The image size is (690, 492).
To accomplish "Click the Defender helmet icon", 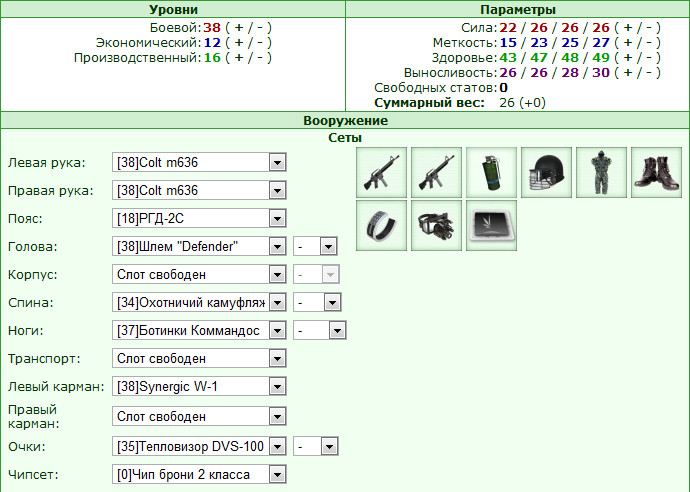I will click(547, 173).
